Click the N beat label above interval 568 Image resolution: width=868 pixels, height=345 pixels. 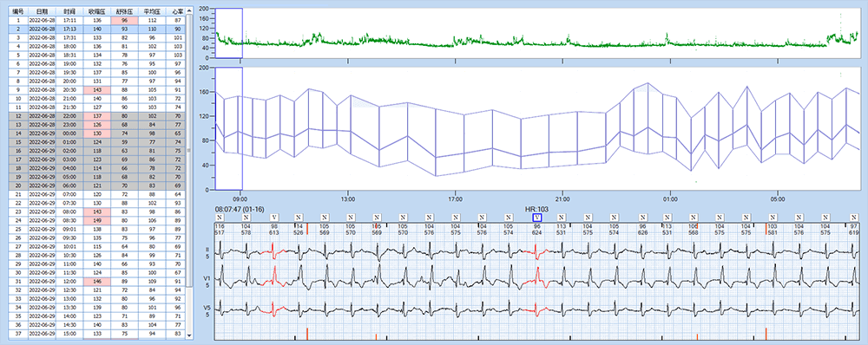tap(694, 218)
